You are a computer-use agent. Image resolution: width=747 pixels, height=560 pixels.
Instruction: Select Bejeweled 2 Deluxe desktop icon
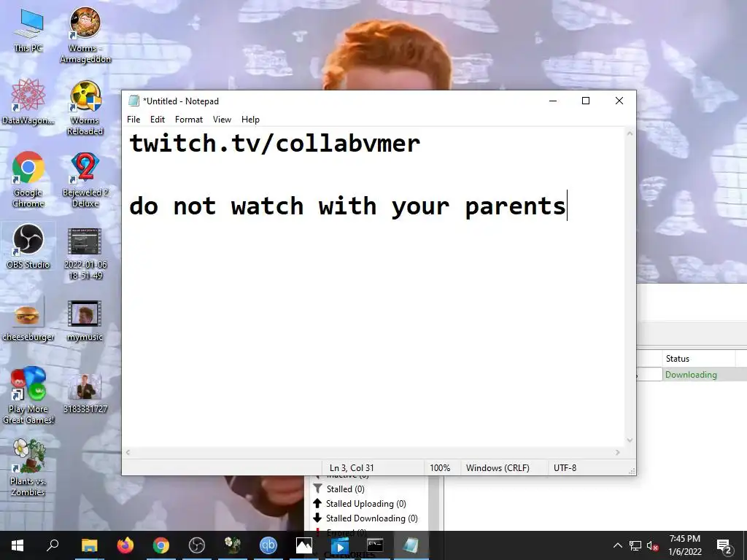pyautogui.click(x=85, y=180)
